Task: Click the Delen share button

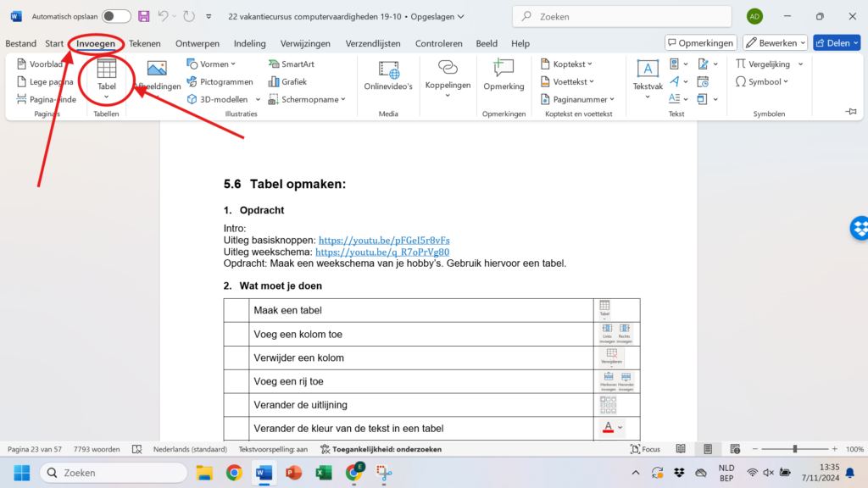Action: tap(836, 42)
